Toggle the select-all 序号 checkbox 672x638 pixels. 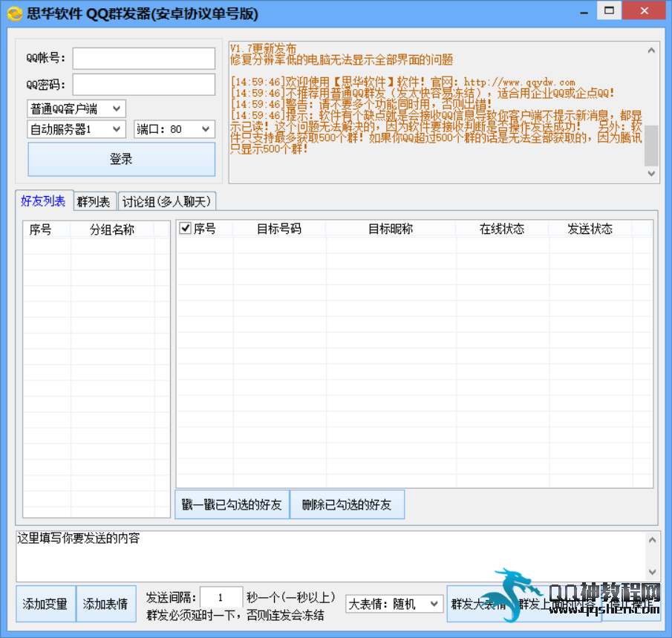pos(185,228)
